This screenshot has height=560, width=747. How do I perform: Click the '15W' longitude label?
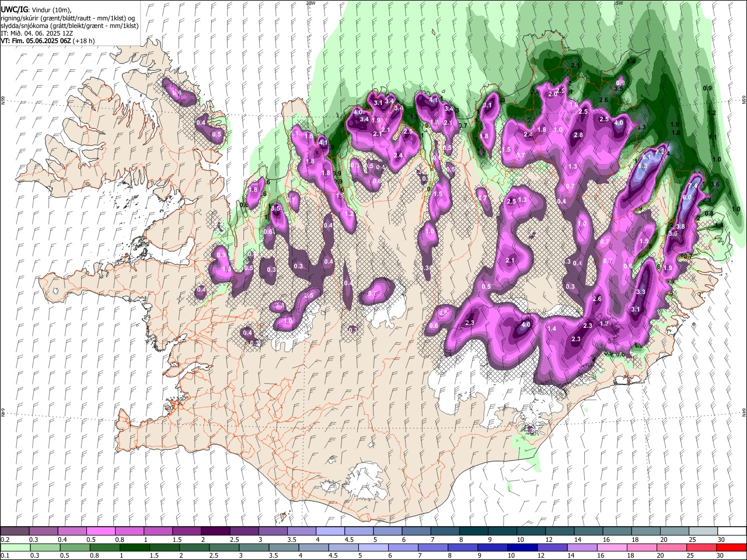pos(618,3)
